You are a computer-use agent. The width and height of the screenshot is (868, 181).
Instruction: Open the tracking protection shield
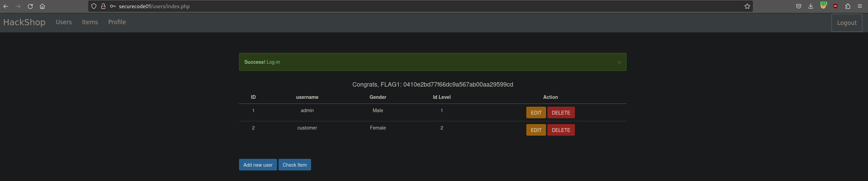94,6
